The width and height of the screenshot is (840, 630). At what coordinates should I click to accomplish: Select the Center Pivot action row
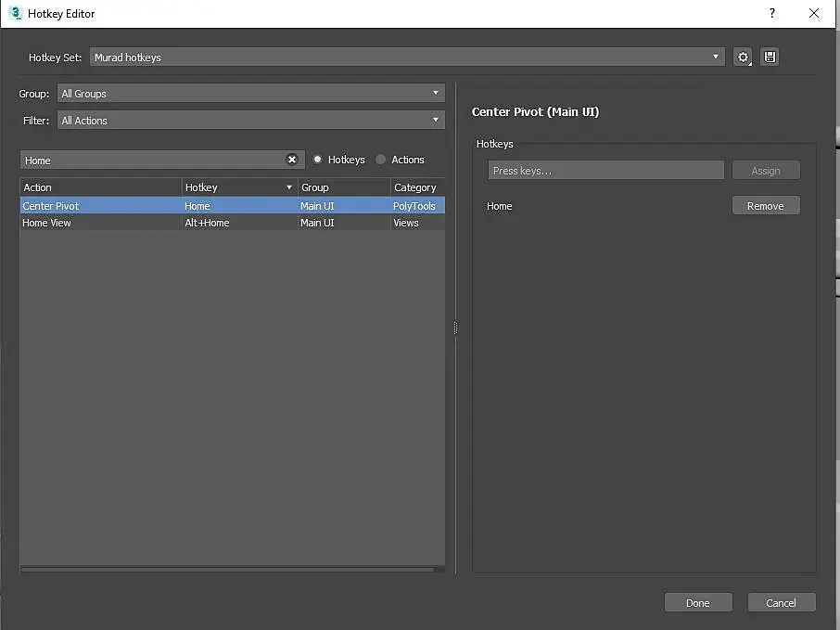[x=100, y=206]
